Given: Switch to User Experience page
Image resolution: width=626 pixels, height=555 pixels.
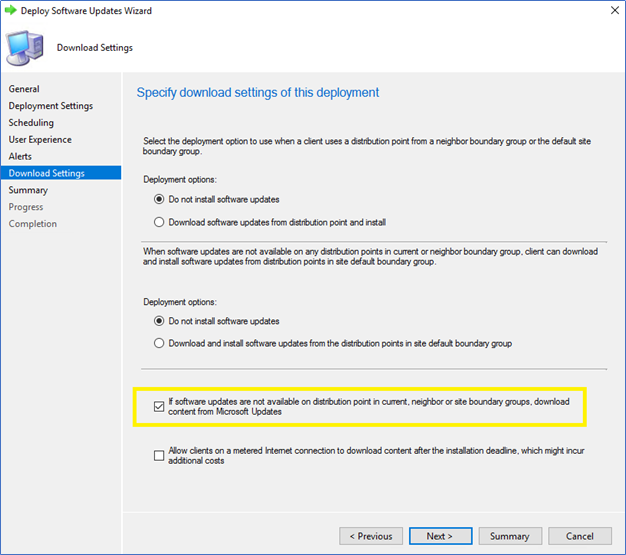Looking at the screenshot, I should (40, 140).
